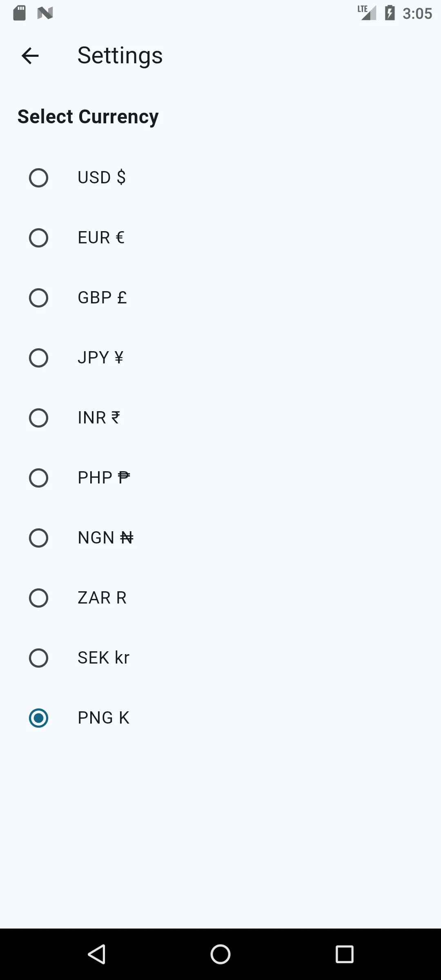Tap the battery charging icon
The height and width of the screenshot is (980, 441).
(390, 13)
